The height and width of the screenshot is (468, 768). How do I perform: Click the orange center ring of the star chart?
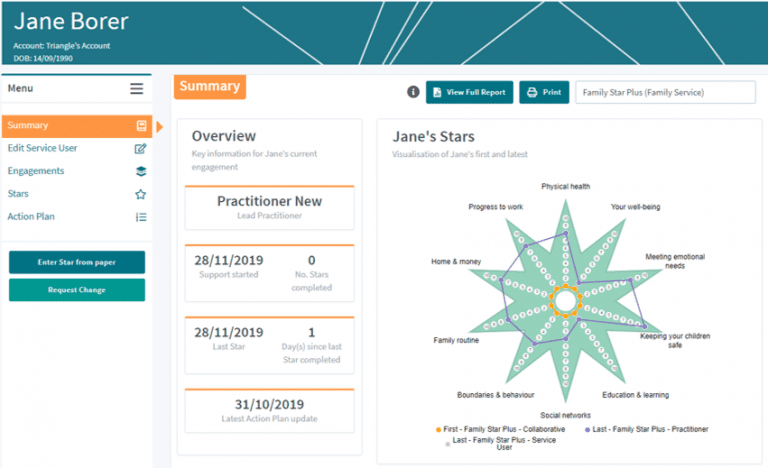(565, 300)
